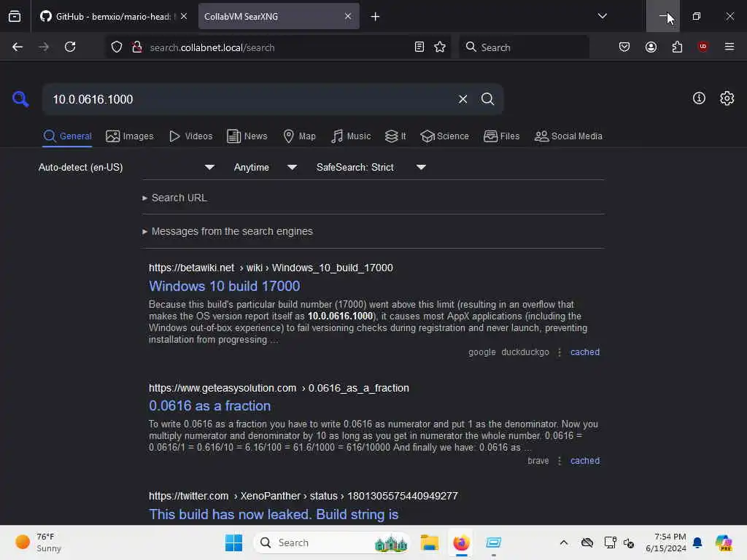Select the CollabVM SearXNG tab
Image resolution: width=747 pixels, height=560 pixels.
279,16
